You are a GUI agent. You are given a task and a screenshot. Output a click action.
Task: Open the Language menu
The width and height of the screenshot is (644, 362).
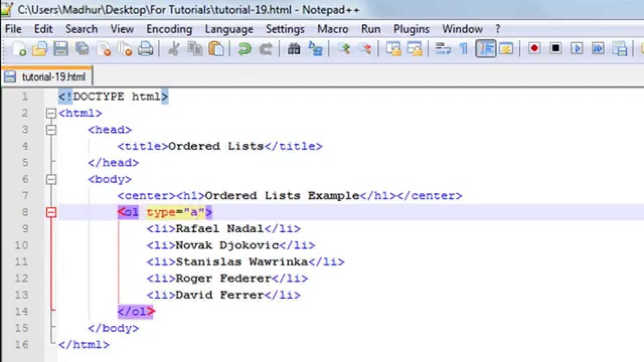[229, 29]
